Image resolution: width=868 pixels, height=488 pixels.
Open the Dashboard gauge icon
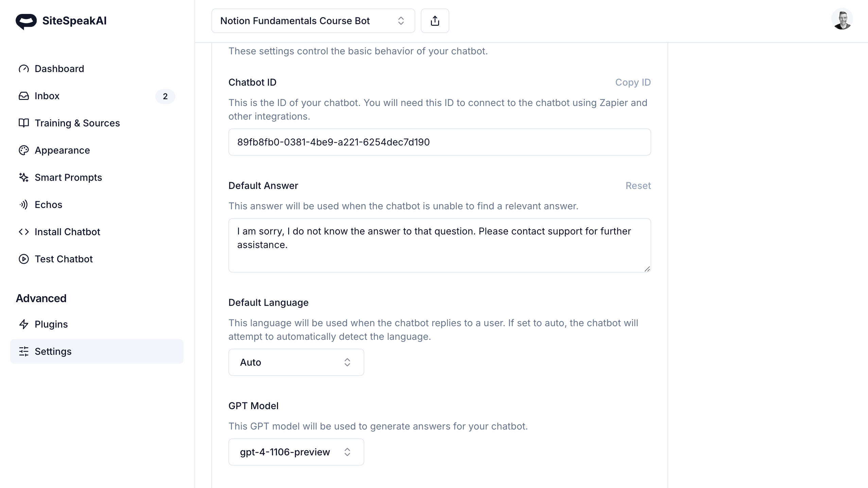(x=24, y=69)
